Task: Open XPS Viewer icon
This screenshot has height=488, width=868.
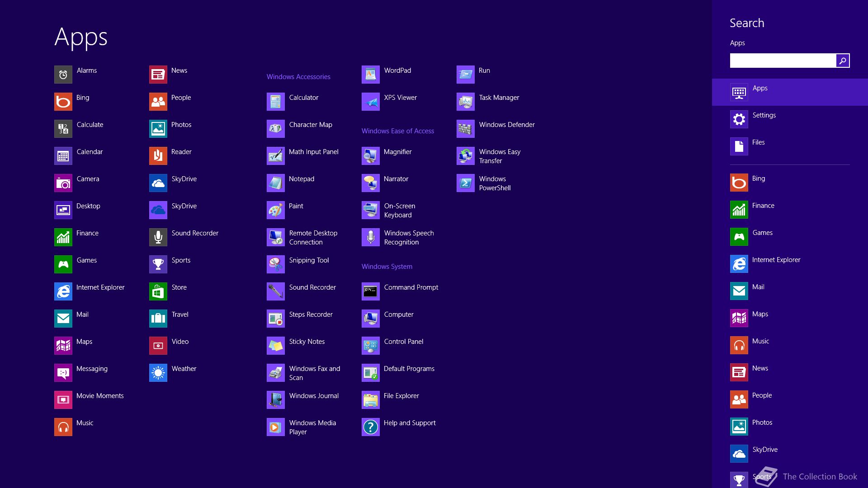Action: (371, 102)
